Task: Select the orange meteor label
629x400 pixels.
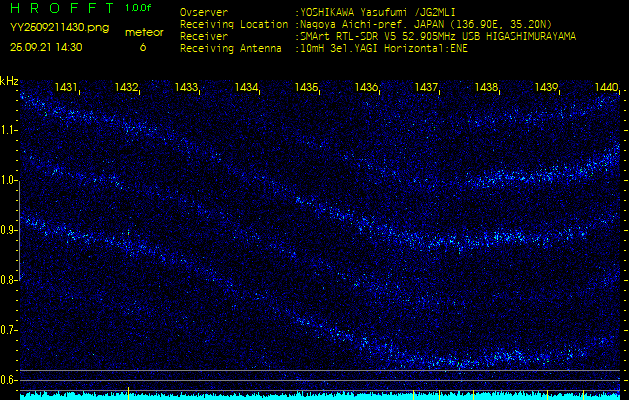Action: pyautogui.click(x=142, y=32)
